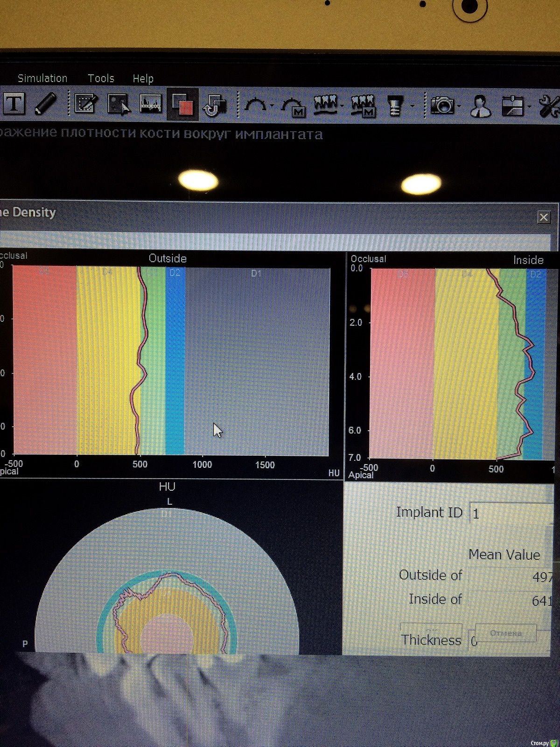The width and height of the screenshot is (560, 747).
Task: Click the arch curve tool icon
Action: tap(255, 105)
